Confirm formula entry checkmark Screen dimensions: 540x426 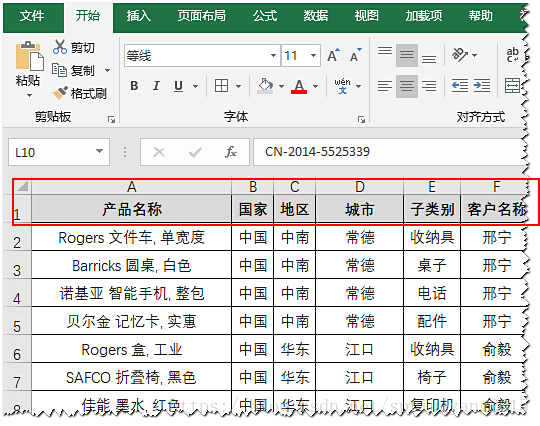[x=195, y=152]
